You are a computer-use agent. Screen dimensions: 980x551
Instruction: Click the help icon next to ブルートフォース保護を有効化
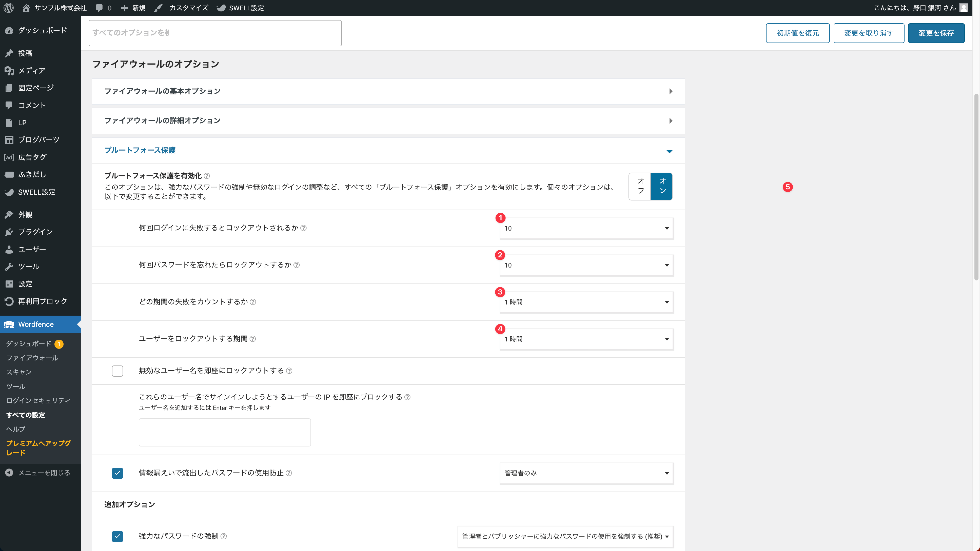(207, 176)
